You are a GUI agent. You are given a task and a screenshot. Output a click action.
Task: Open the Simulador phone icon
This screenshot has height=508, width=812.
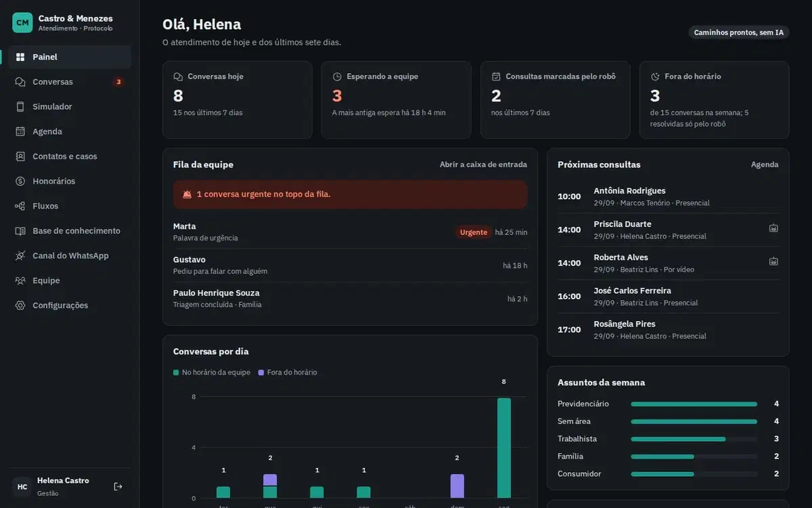pos(20,107)
